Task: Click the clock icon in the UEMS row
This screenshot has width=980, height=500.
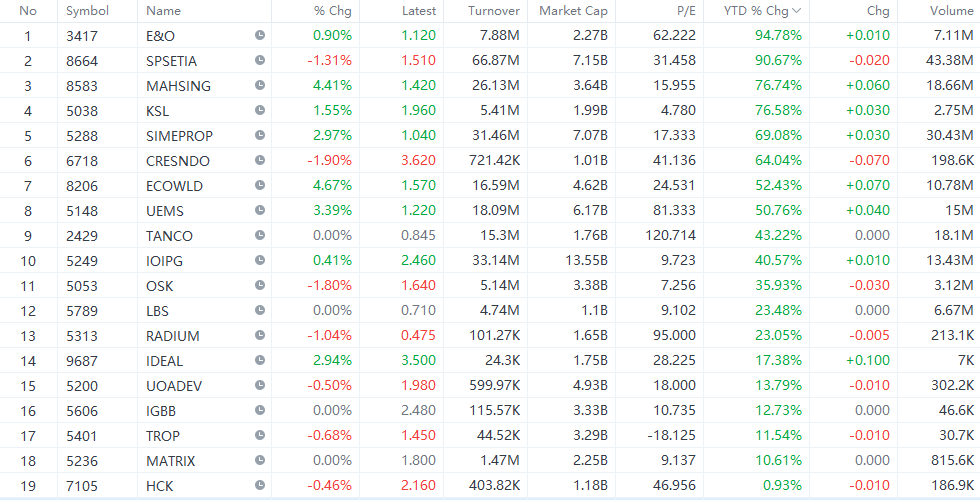Action: click(x=260, y=211)
